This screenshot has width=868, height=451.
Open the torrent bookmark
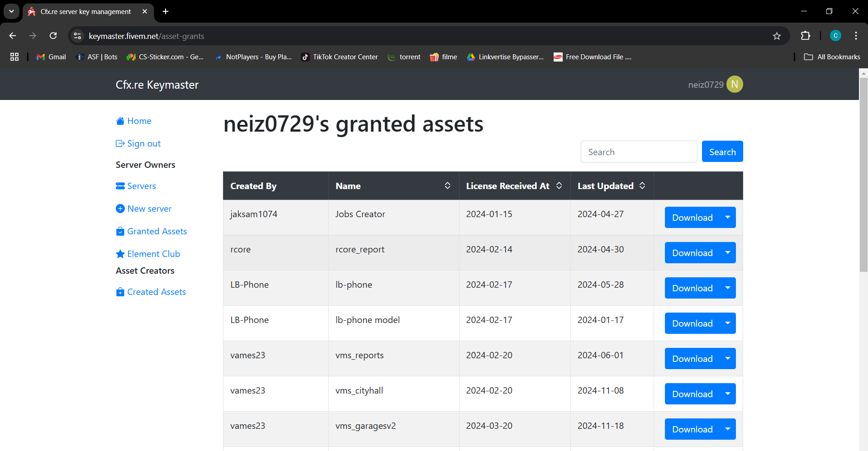[x=404, y=57]
